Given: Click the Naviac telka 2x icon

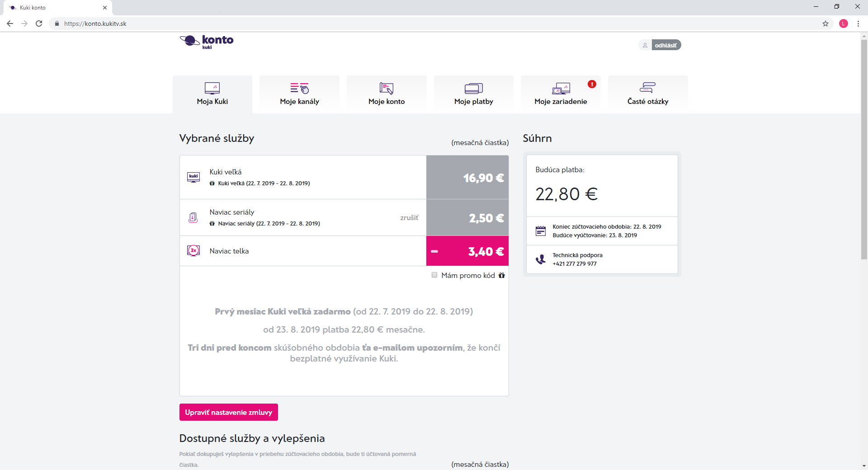Looking at the screenshot, I should [193, 251].
